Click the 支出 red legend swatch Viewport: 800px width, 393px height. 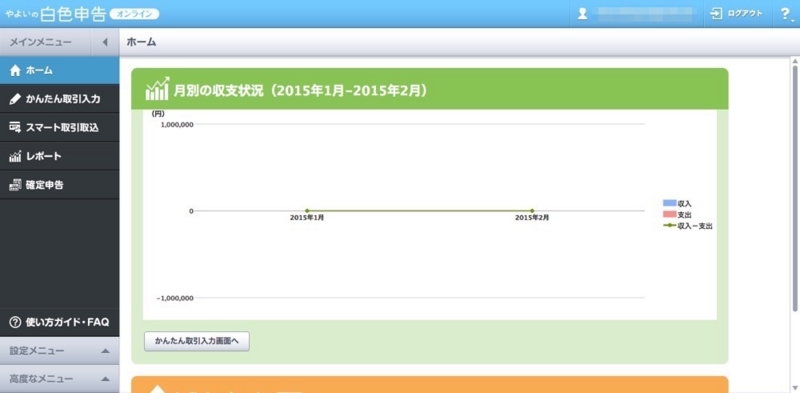tap(669, 214)
